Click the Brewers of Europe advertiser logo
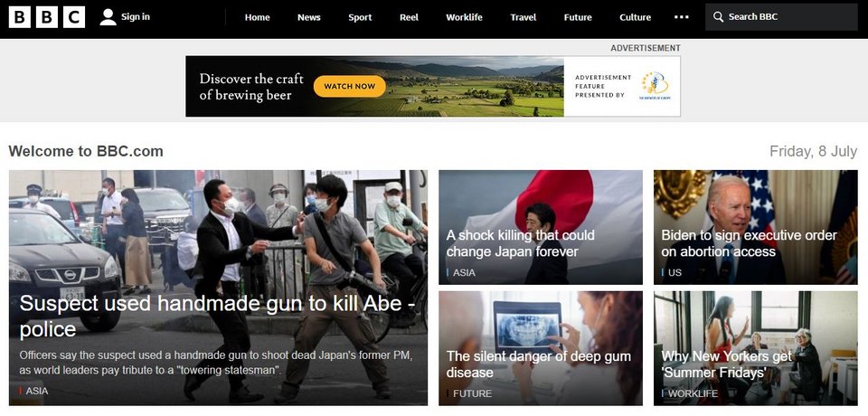 [655, 86]
